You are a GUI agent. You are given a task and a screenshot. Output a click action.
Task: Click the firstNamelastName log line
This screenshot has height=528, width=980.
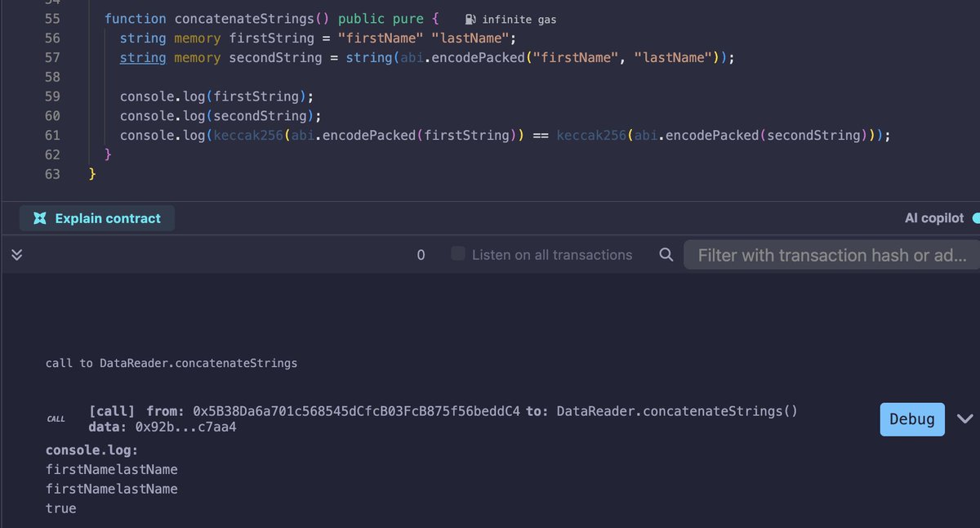pos(112,469)
